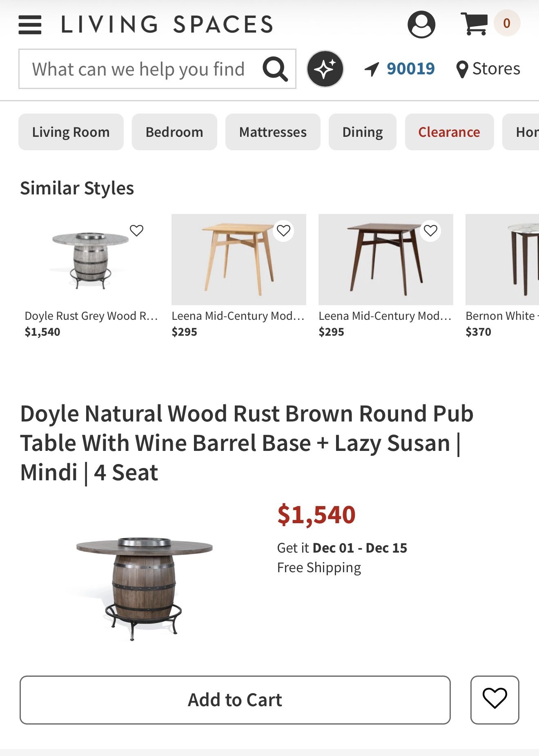Favorite the dark brown Leena table
This screenshot has height=756, width=539.
pyautogui.click(x=430, y=231)
